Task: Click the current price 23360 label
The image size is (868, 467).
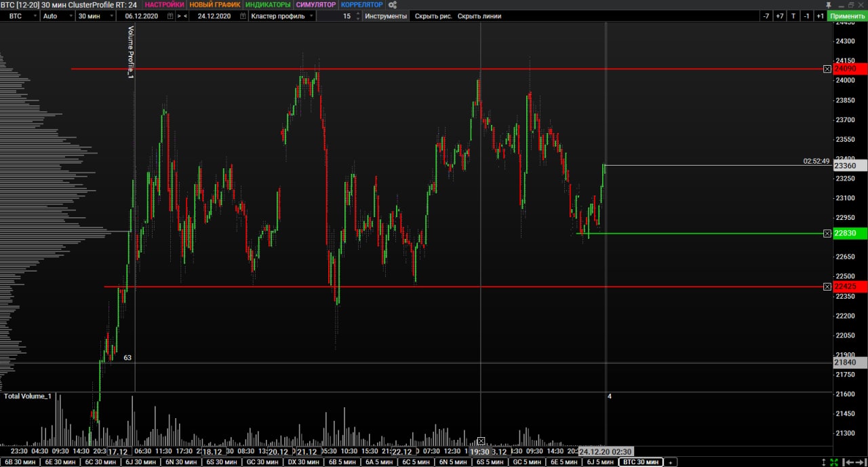Action: click(850, 166)
